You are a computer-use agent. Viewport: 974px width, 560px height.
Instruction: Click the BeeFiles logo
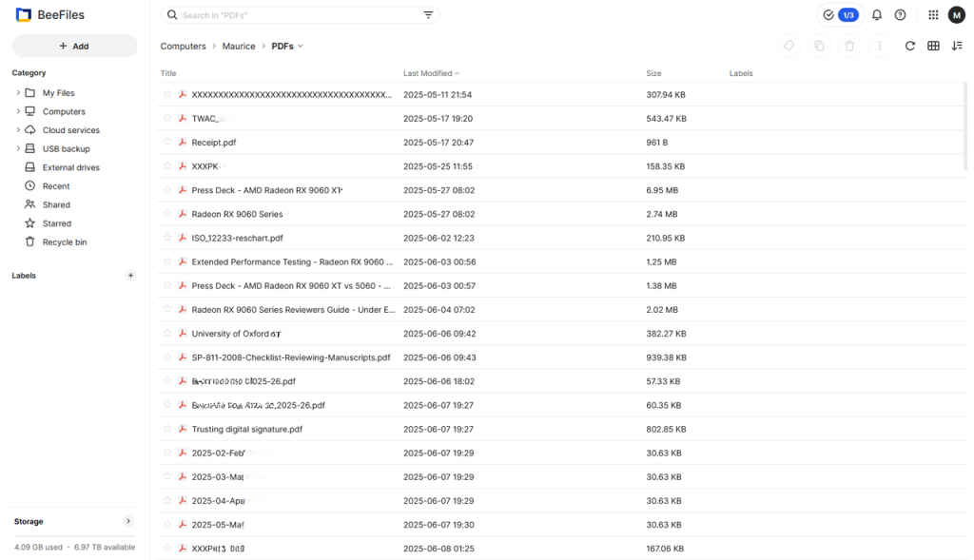[x=49, y=14]
